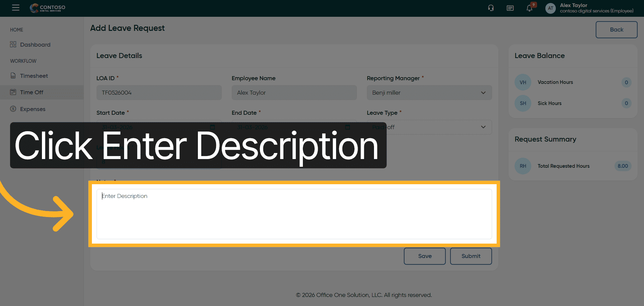The width and height of the screenshot is (644, 306).
Task: Click the Contoso logo
Action: [x=48, y=8]
